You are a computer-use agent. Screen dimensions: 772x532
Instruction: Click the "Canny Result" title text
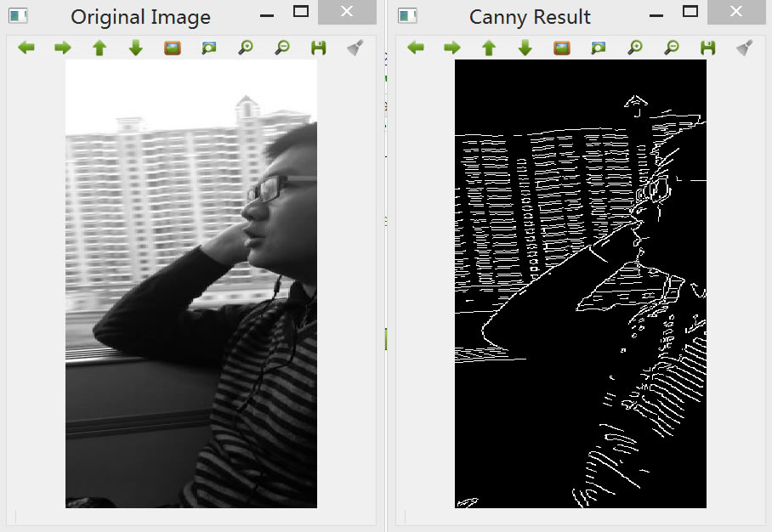click(530, 17)
